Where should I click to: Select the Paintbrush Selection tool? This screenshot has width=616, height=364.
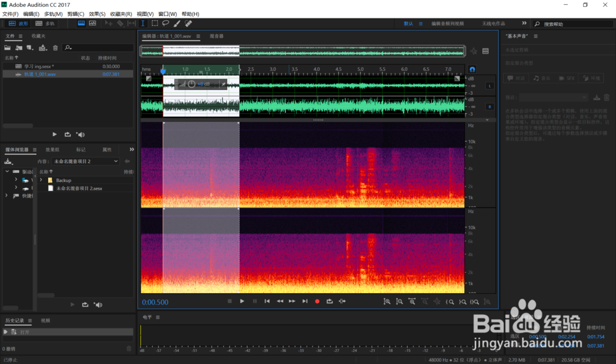tap(177, 23)
